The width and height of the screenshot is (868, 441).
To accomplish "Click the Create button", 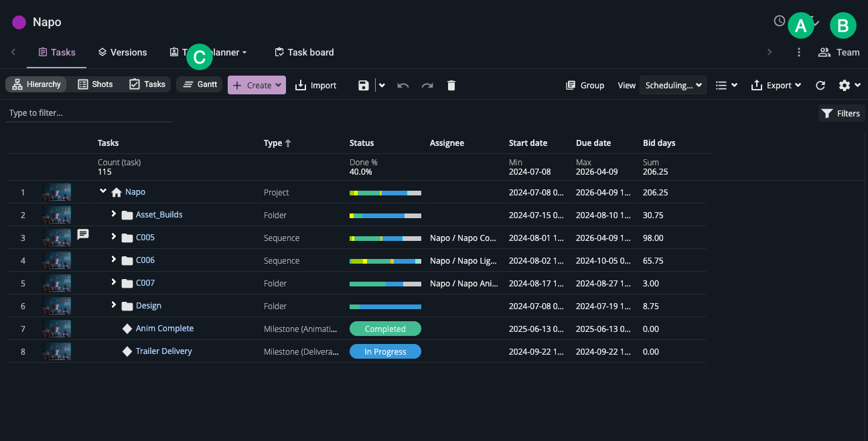I will [x=257, y=85].
